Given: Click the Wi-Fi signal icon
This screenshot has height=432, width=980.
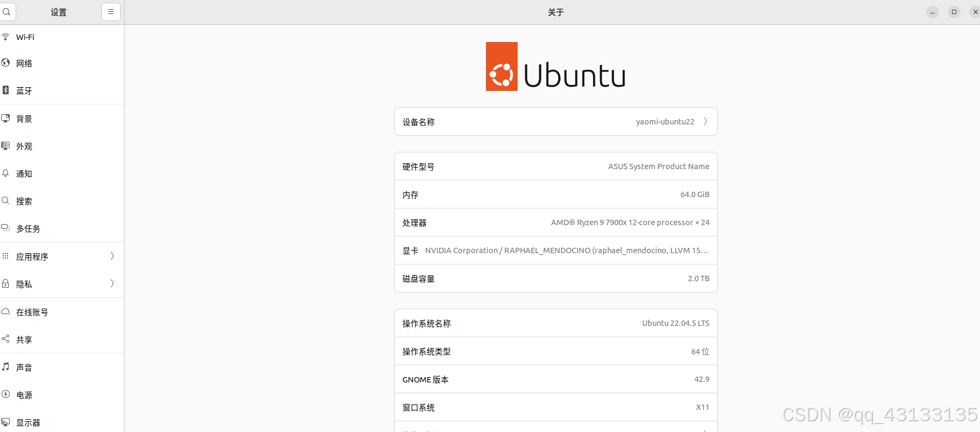Looking at the screenshot, I should 5,37.
